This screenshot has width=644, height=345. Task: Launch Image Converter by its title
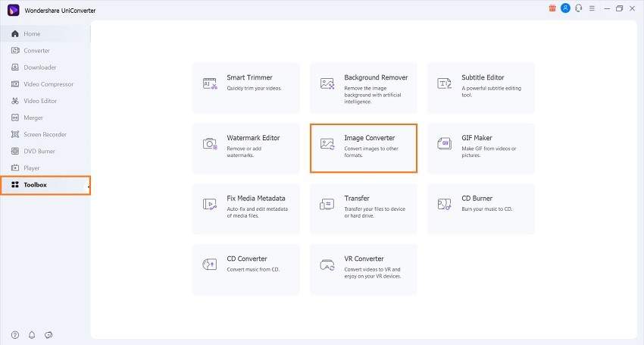370,138
